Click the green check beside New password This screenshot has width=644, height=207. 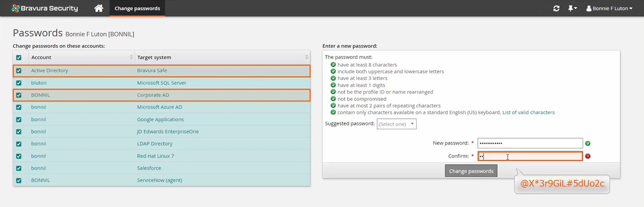[588, 143]
